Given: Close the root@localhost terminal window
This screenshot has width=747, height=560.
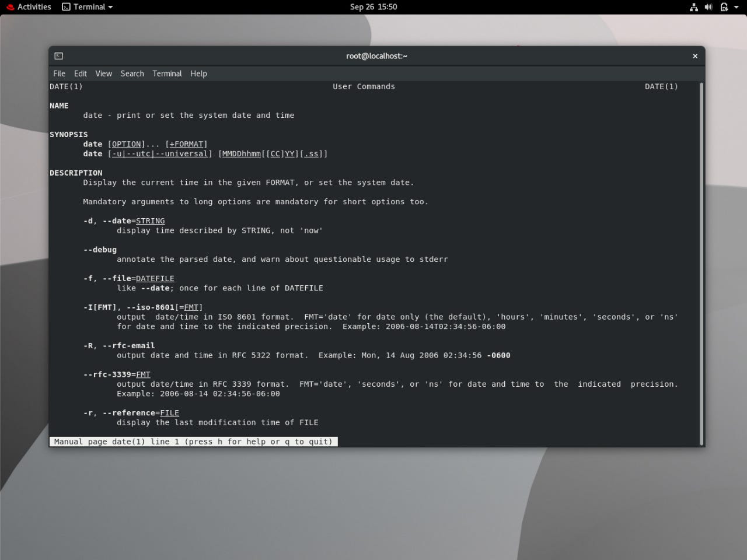Looking at the screenshot, I should 695,56.
